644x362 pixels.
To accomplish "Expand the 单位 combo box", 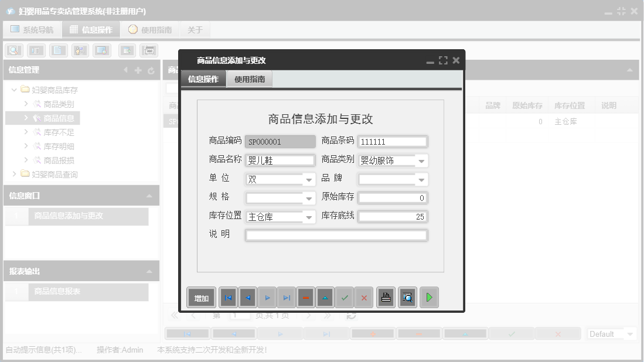I will point(309,180).
